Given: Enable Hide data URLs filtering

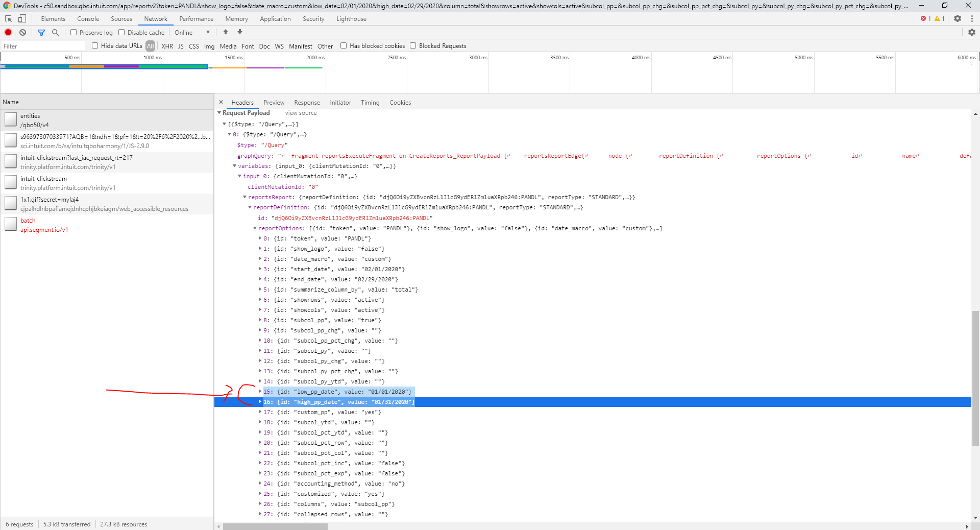Looking at the screenshot, I should pos(95,45).
